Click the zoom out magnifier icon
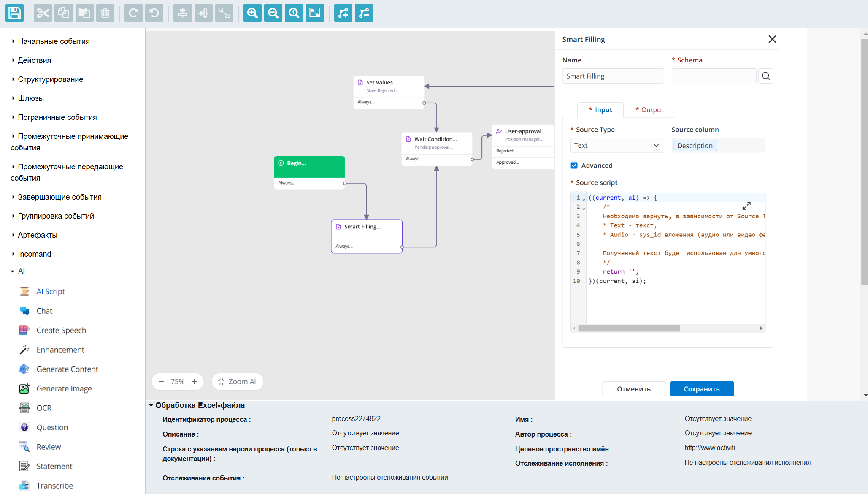Image resolution: width=868 pixels, height=494 pixels. [273, 13]
